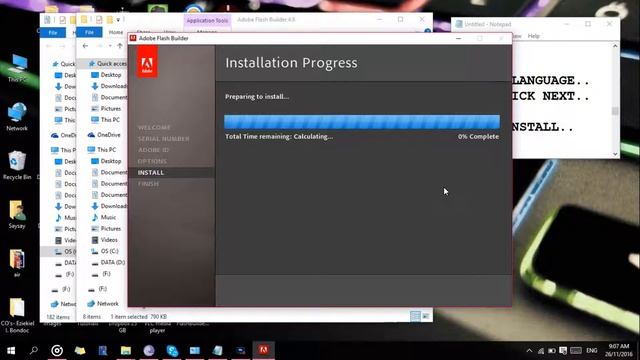Open recent locations dropdown beside Explorer arrows
This screenshot has height=360, width=640.
click(x=110, y=46)
